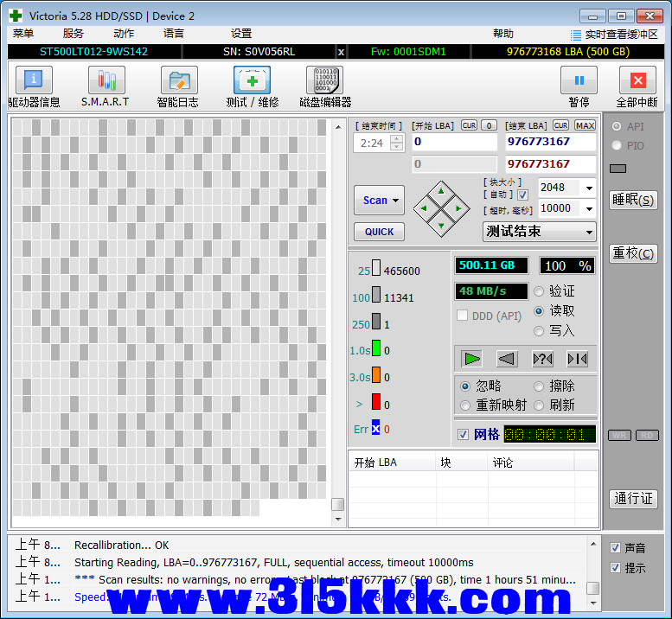The height and width of the screenshot is (619, 672).
Task: Click the end time spinner down arrow
Action: pyautogui.click(x=397, y=147)
